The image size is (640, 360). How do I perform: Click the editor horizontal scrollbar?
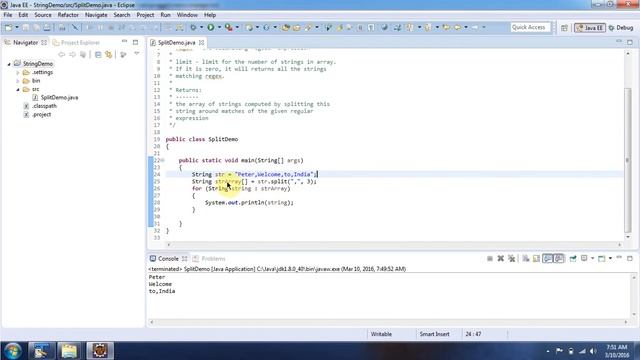[394, 244]
